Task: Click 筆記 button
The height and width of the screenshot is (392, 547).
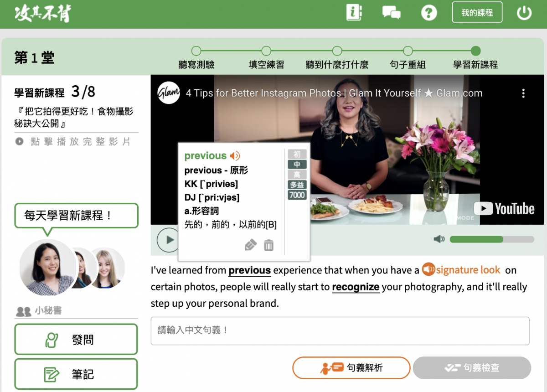Action: point(76,374)
